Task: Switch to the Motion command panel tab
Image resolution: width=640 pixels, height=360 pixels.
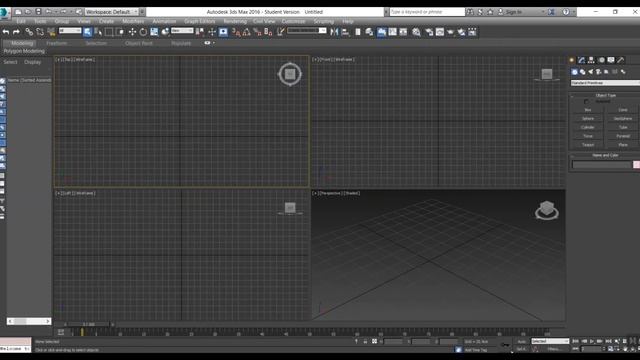Action: (601, 60)
